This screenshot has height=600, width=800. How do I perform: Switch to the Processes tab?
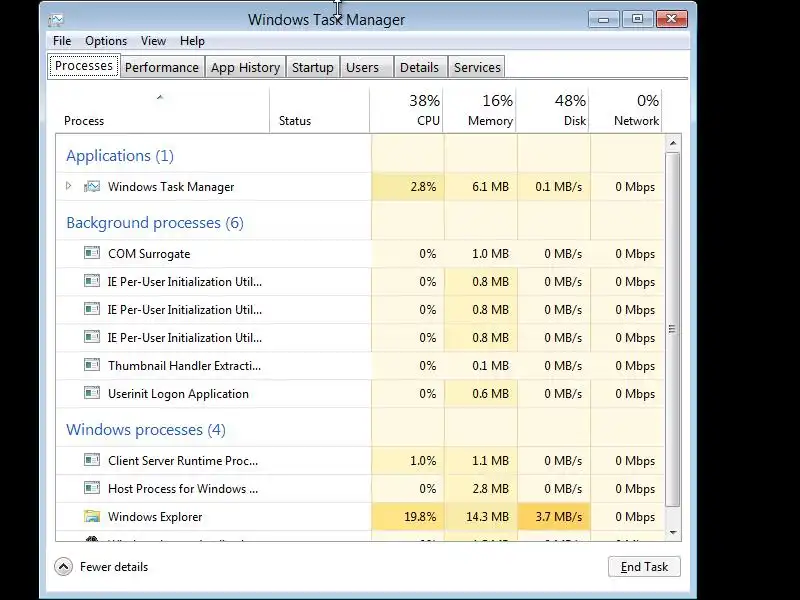coord(84,66)
